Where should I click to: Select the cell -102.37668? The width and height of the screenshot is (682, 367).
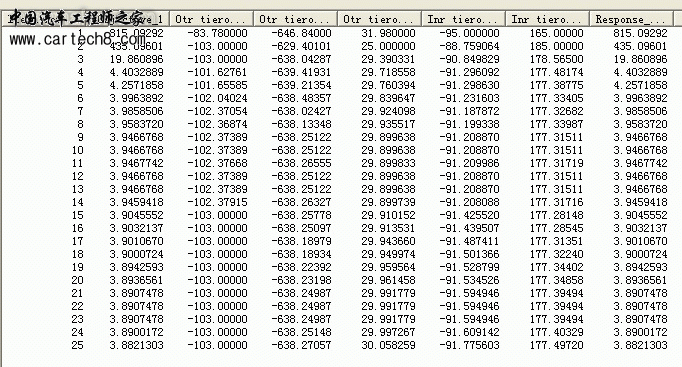(217, 163)
